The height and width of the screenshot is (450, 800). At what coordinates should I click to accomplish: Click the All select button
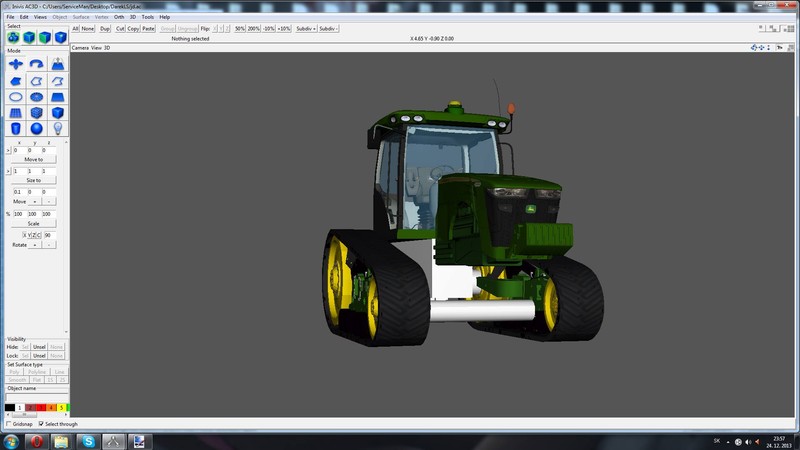76,29
